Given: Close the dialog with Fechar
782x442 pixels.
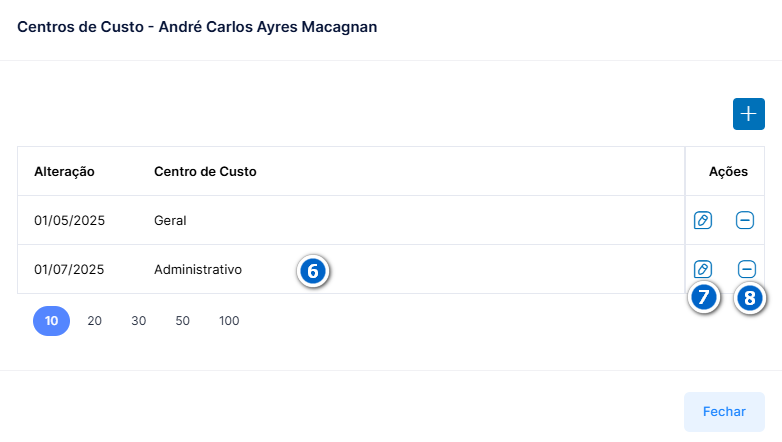Looking at the screenshot, I should click(724, 412).
